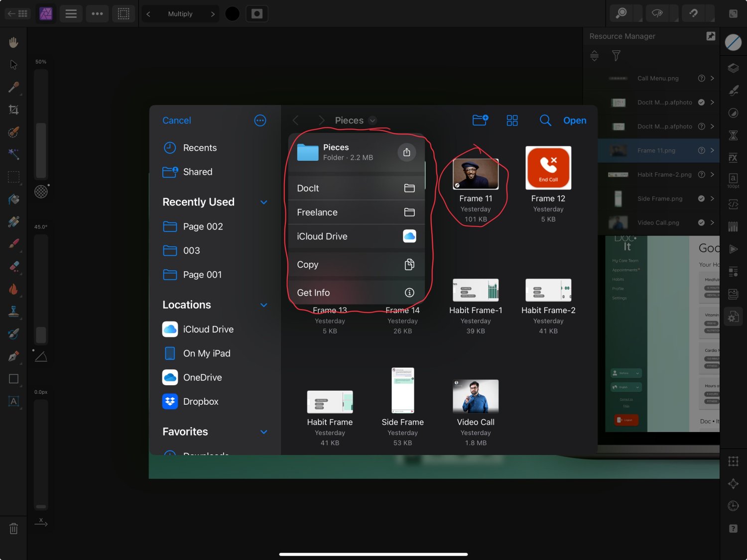Open the Pieces folder path dropdown
The width and height of the screenshot is (747, 560).
[373, 120]
